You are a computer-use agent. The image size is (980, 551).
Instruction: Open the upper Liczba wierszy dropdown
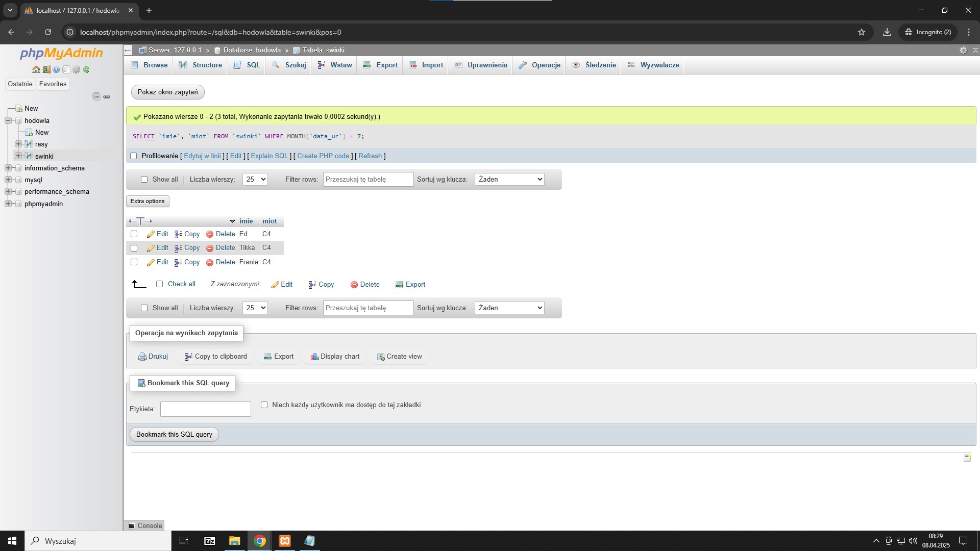[x=255, y=180]
